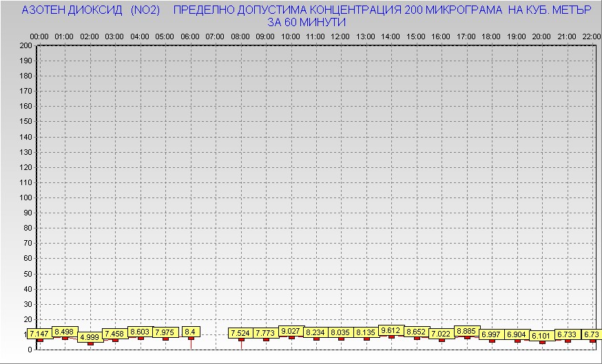The height and width of the screenshot is (364, 602).
Task: Click the 'ЗА 60 МИНУТИ' subtitle text
Action: coord(307,23)
